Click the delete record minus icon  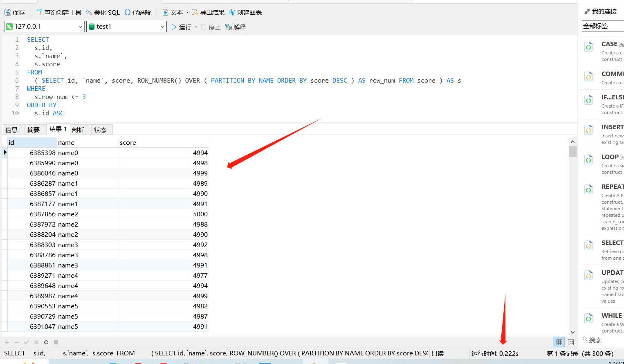(x=17, y=342)
